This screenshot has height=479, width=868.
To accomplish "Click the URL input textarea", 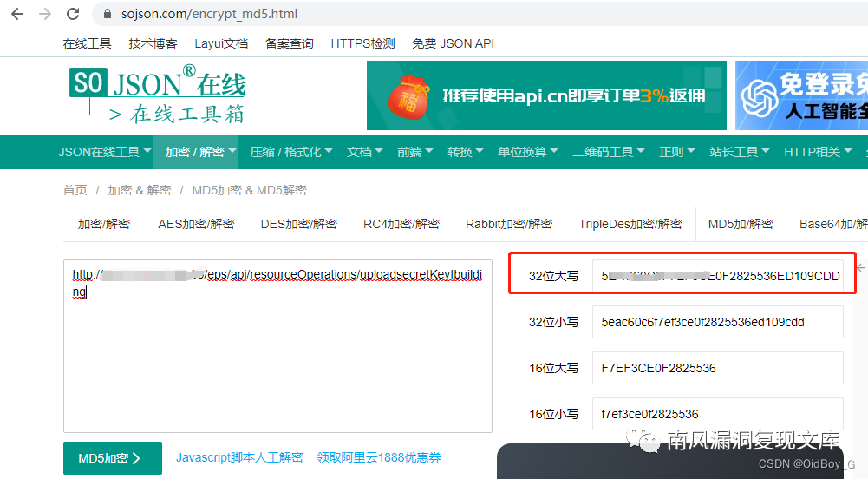I will pyautogui.click(x=277, y=346).
